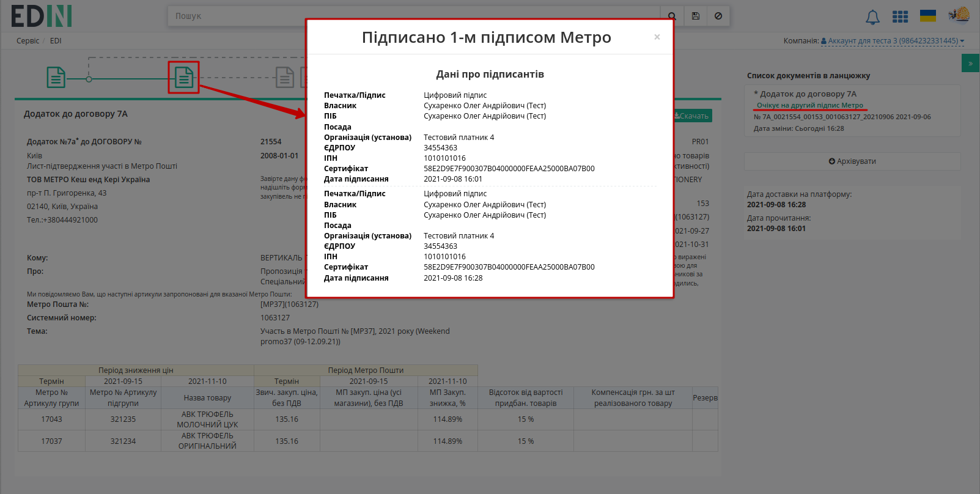This screenshot has height=494, width=980.
Task: Click the clear search ban icon
Action: 718,16
